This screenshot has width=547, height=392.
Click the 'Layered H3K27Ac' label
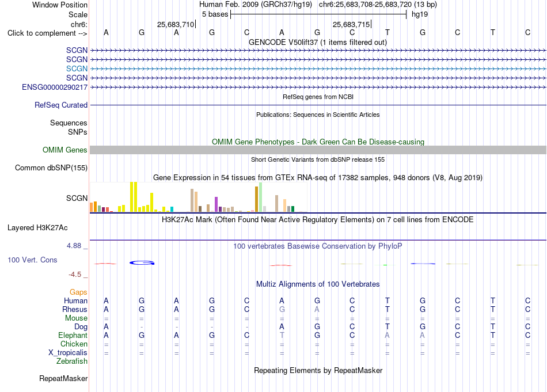coord(37,228)
